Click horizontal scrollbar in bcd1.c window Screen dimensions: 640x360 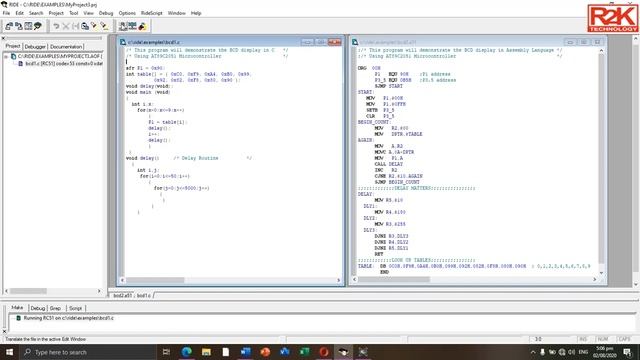tap(230, 280)
